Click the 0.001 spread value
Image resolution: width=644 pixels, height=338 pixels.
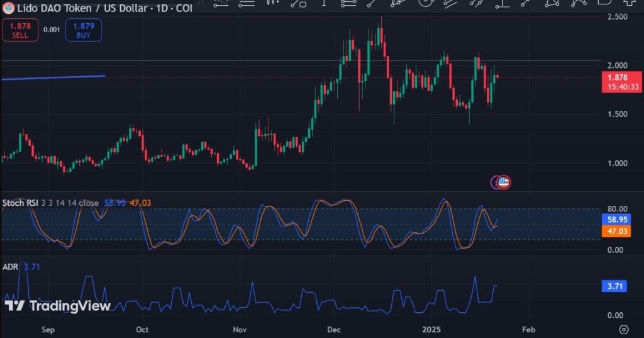[52, 30]
